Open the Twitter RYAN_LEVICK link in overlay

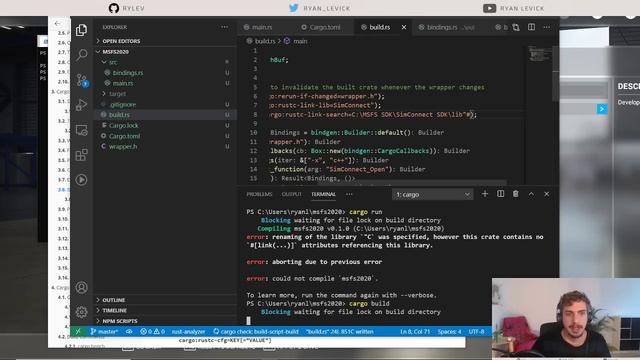click(320, 8)
